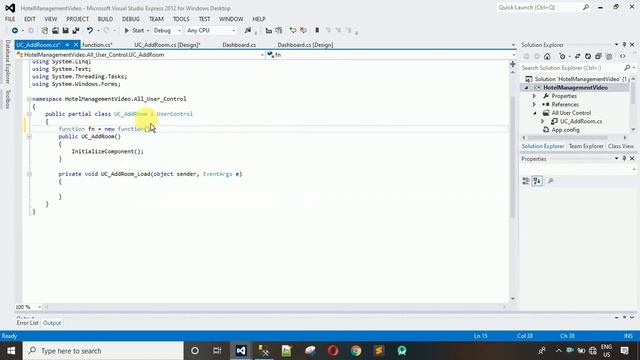Toggle Show All Files in Solution Explorer
Image resolution: width=640 pixels, height=360 pixels.
(x=609, y=56)
